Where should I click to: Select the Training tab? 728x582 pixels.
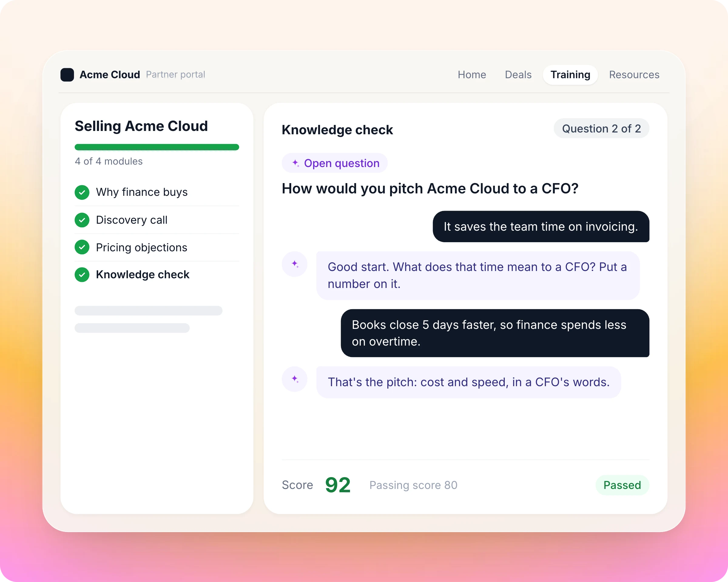click(x=570, y=75)
